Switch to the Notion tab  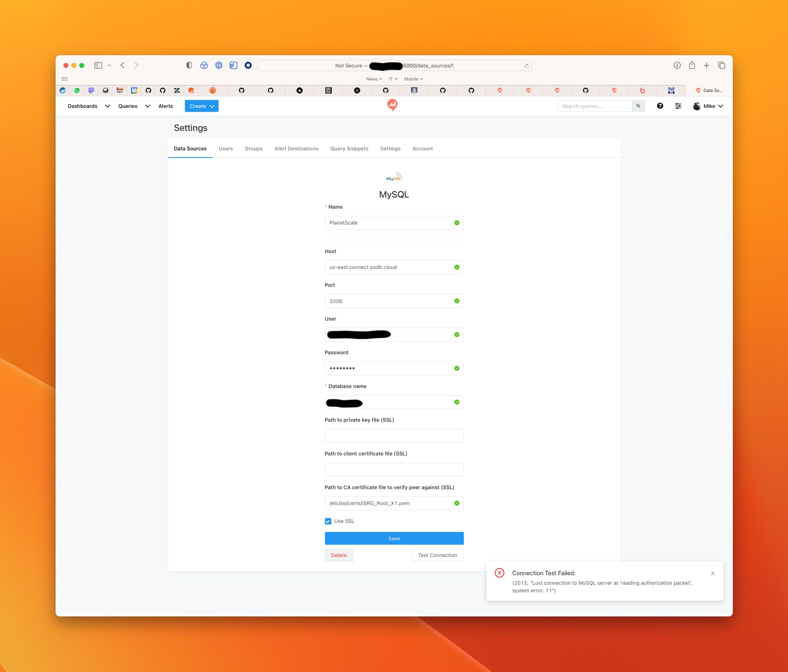[357, 91]
